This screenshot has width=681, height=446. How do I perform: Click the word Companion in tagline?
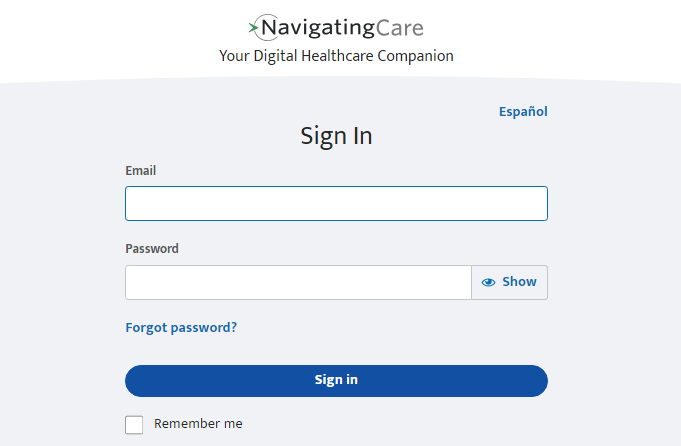(415, 56)
